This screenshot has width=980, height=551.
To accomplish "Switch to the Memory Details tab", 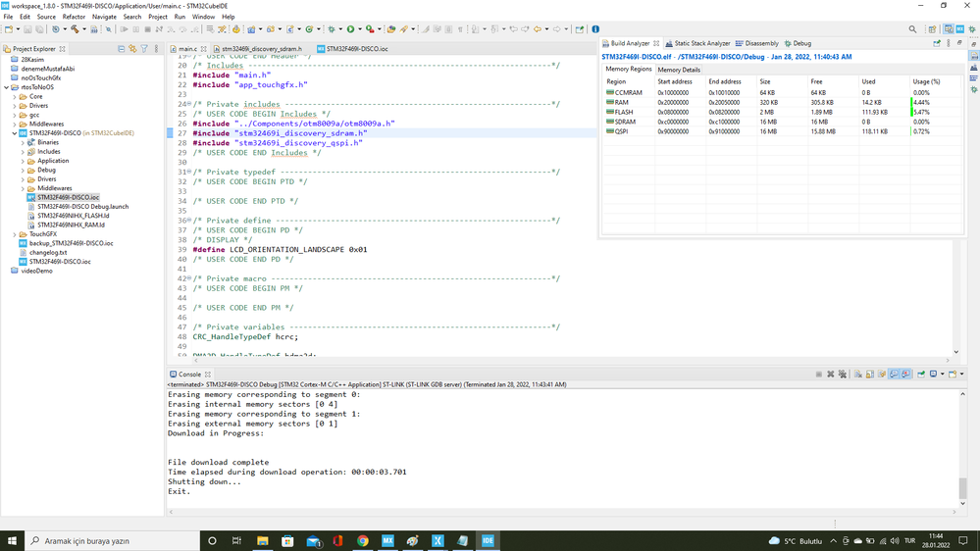I will (x=679, y=70).
